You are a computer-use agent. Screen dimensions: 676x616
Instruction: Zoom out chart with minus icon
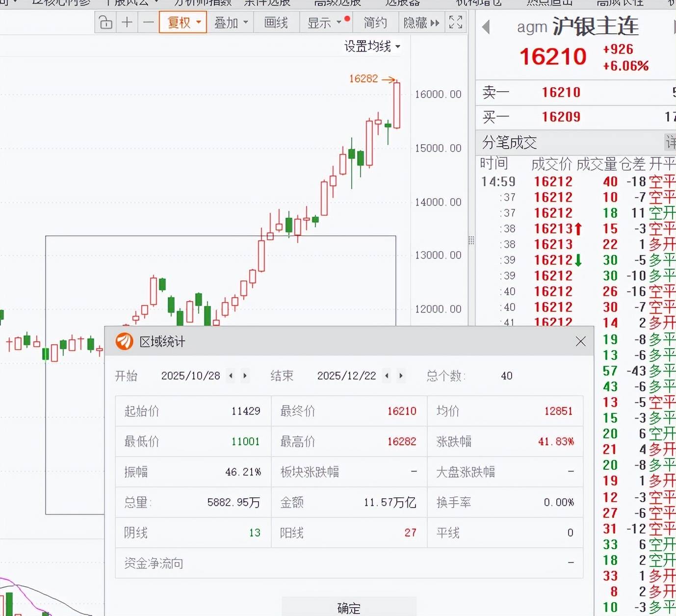(148, 23)
